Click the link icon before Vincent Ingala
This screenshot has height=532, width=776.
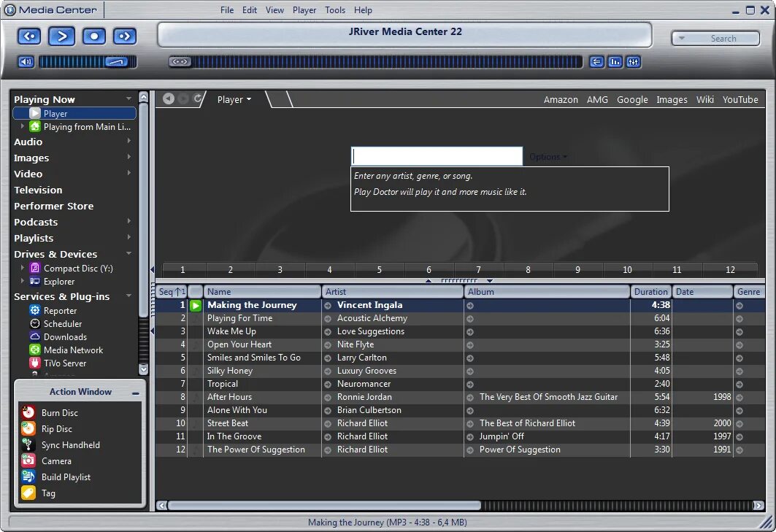tap(328, 306)
